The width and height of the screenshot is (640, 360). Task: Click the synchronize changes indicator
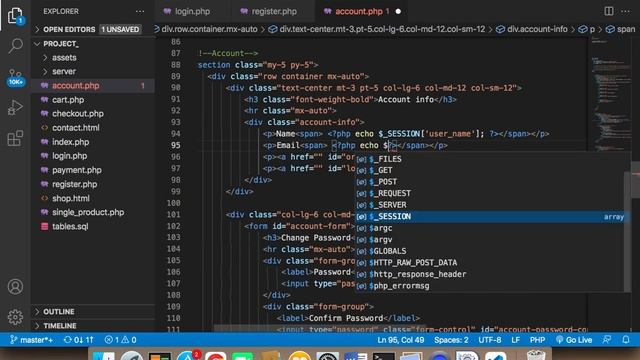pyautogui.click(x=79, y=340)
